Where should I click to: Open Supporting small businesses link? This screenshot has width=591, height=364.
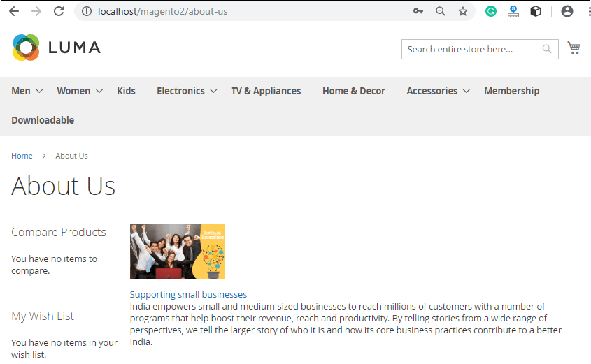(x=188, y=294)
